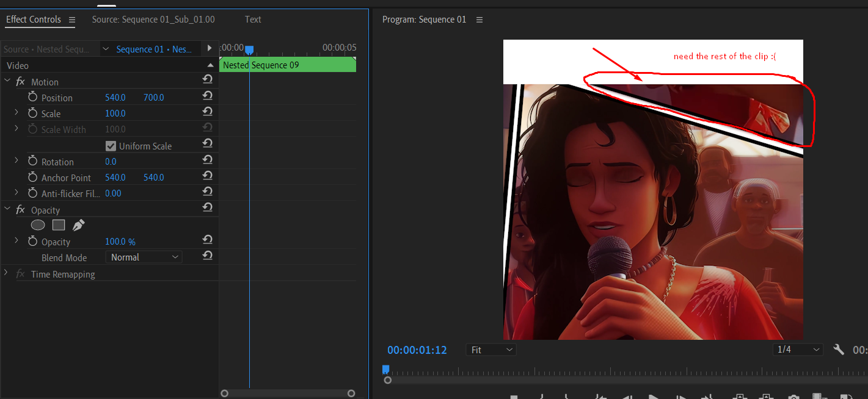Select the ellipse mask tool under Opacity
The width and height of the screenshot is (868, 399).
point(38,225)
